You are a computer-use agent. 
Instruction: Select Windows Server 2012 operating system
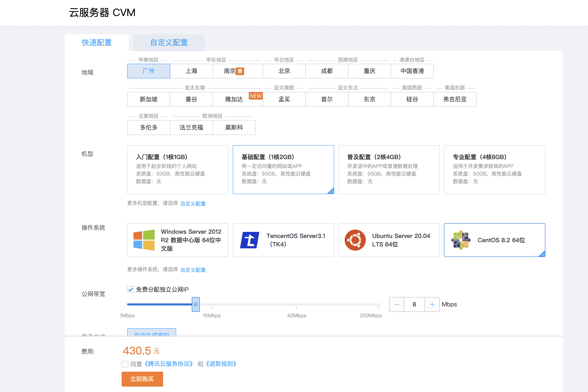178,240
